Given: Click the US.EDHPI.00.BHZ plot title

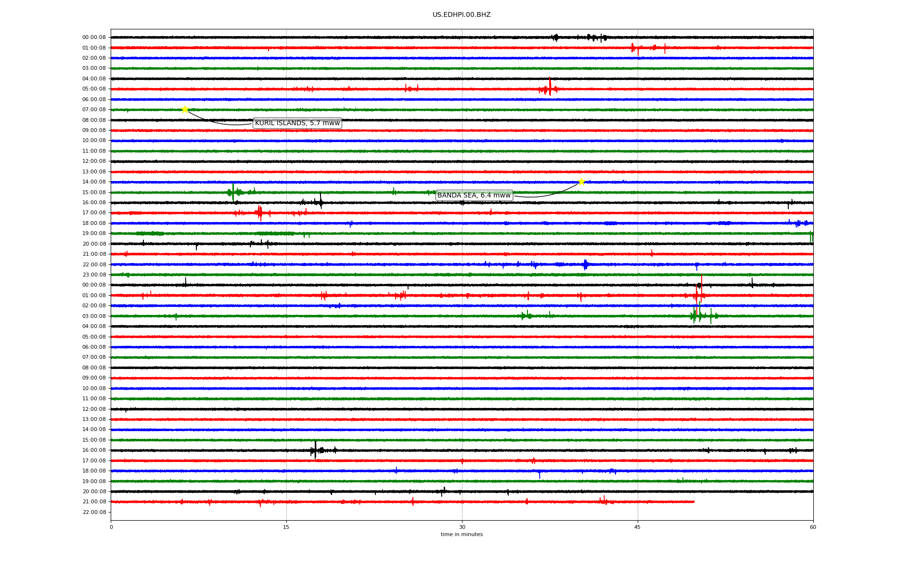Looking at the screenshot, I should [461, 15].
